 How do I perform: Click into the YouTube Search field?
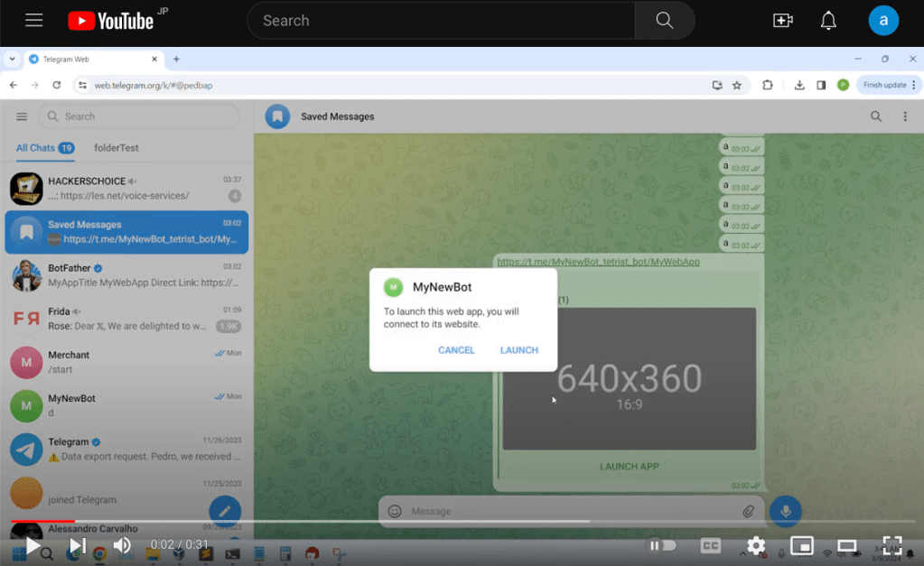[443, 21]
